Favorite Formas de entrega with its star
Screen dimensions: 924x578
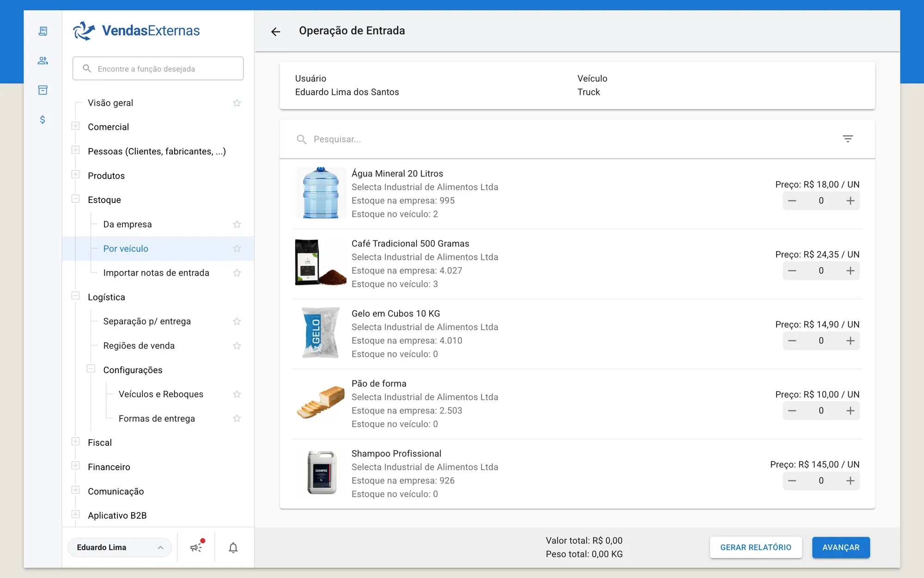click(237, 418)
